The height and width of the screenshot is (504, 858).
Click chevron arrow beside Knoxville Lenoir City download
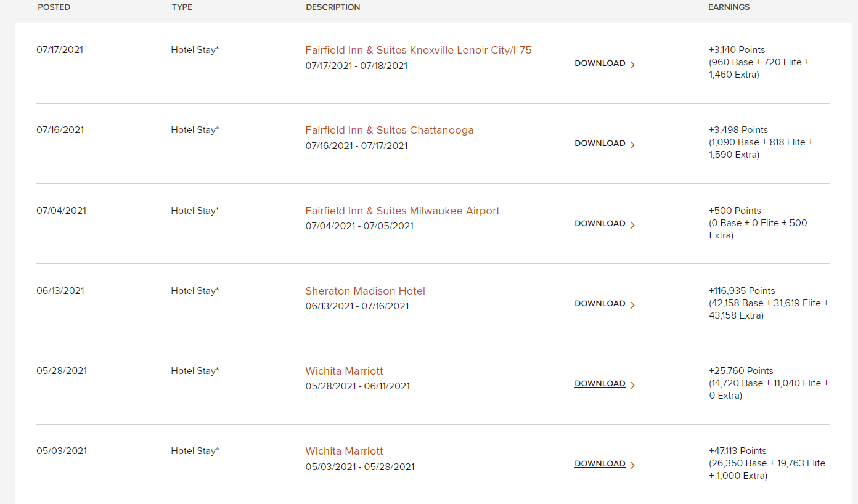pos(632,64)
